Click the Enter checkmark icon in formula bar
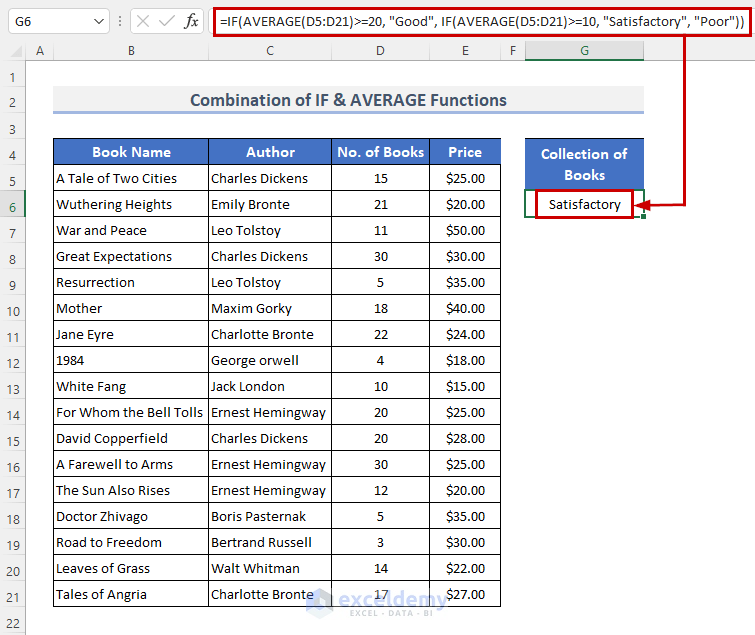 [167, 21]
